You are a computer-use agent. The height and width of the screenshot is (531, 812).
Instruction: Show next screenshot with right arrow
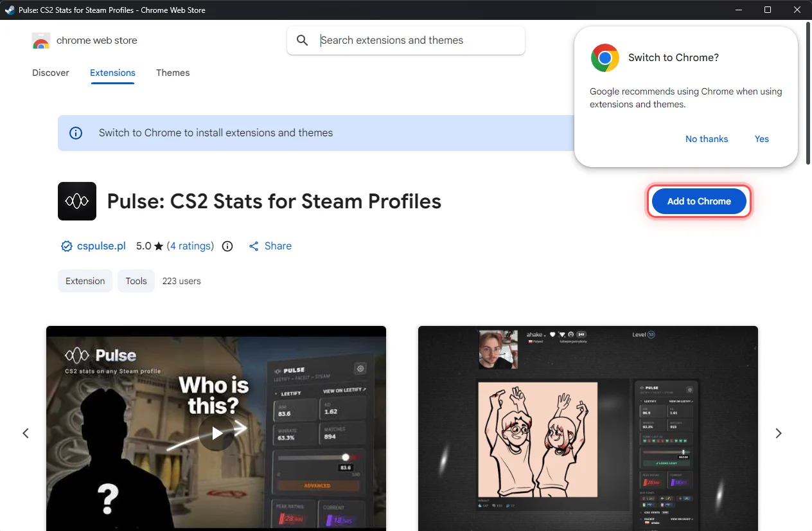(779, 433)
